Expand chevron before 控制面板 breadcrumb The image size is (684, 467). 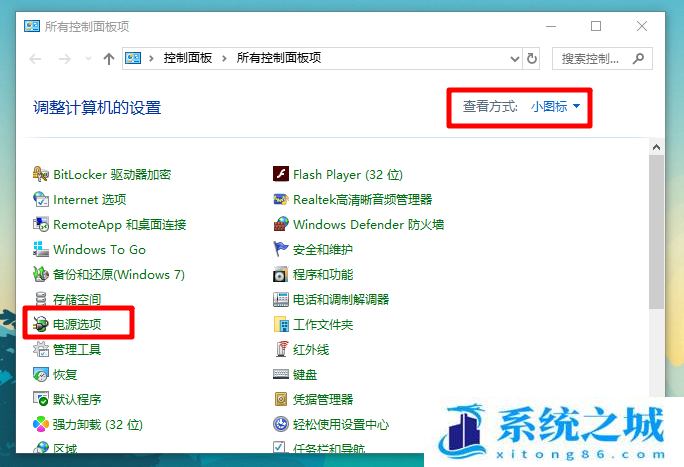tap(151, 58)
